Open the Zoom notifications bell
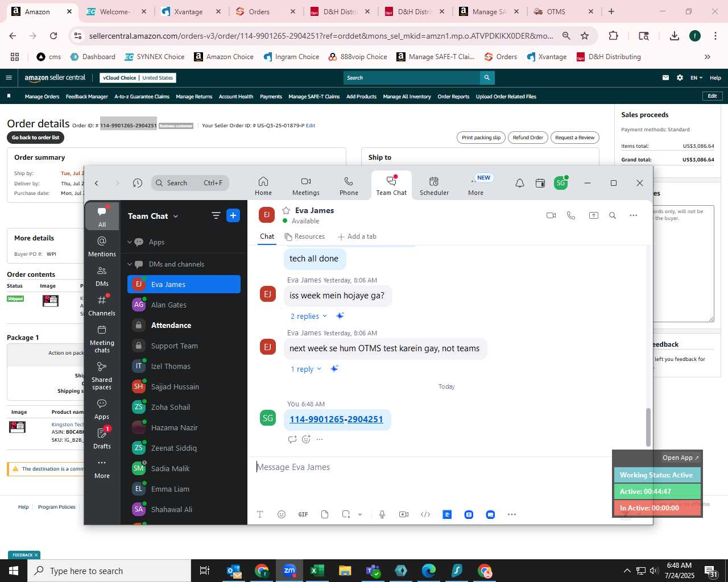 pos(520,183)
